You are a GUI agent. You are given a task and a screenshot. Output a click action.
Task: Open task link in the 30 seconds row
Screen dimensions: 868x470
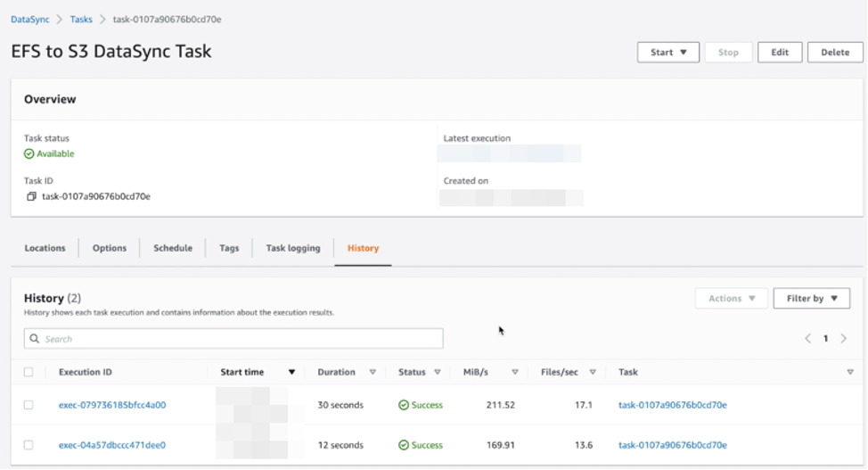(673, 405)
